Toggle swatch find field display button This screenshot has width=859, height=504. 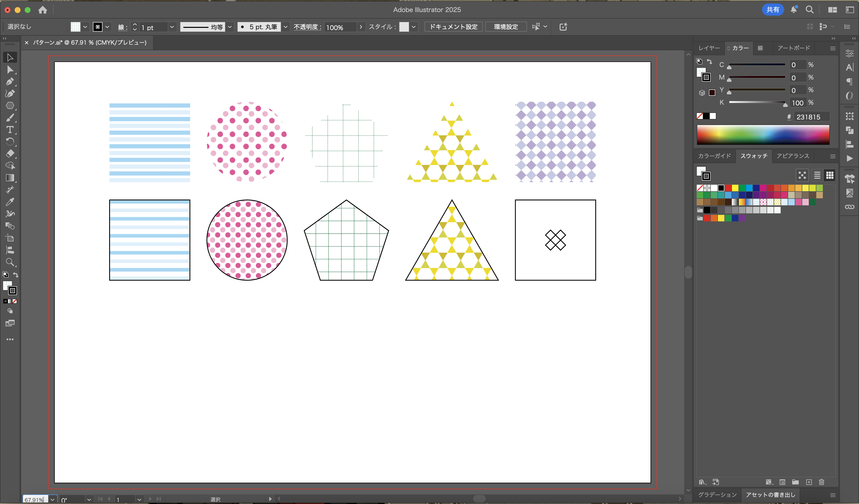coord(802,175)
